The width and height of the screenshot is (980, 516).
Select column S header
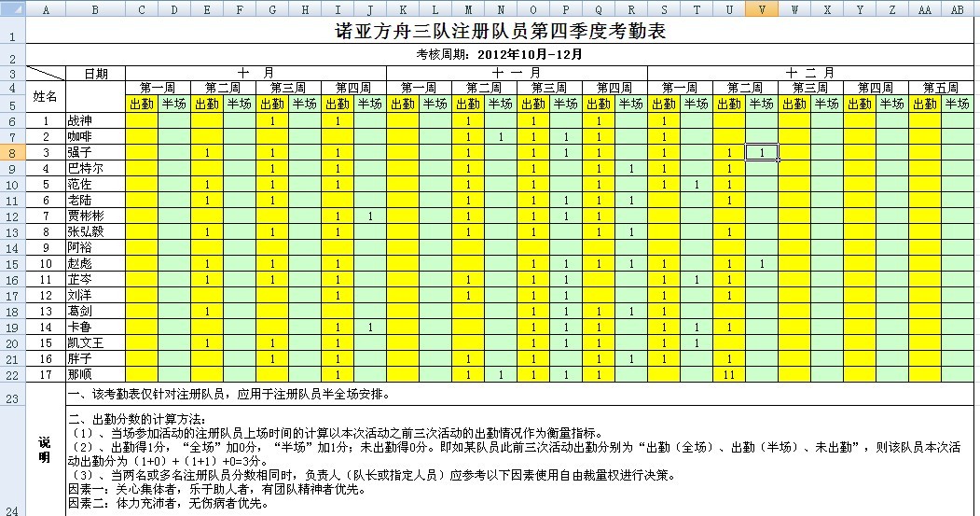point(664,9)
